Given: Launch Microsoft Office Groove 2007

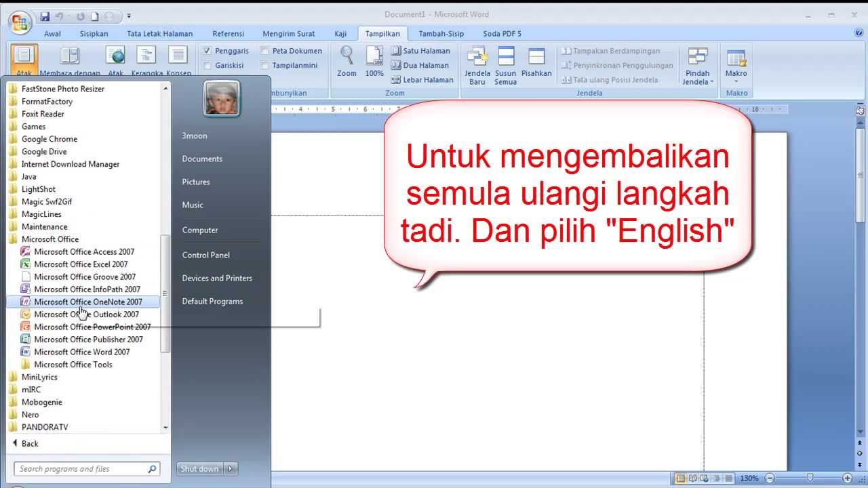Looking at the screenshot, I should click(x=85, y=277).
